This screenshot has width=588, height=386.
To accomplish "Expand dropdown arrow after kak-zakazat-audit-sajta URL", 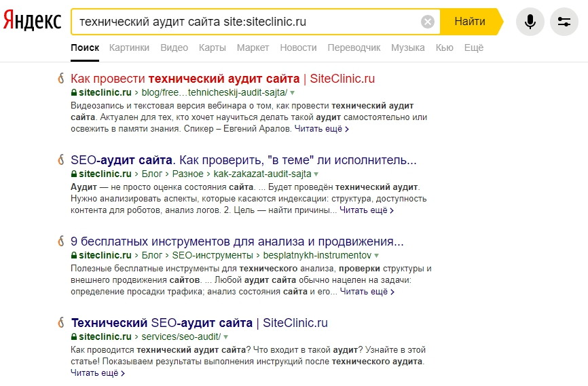I will tap(316, 174).
